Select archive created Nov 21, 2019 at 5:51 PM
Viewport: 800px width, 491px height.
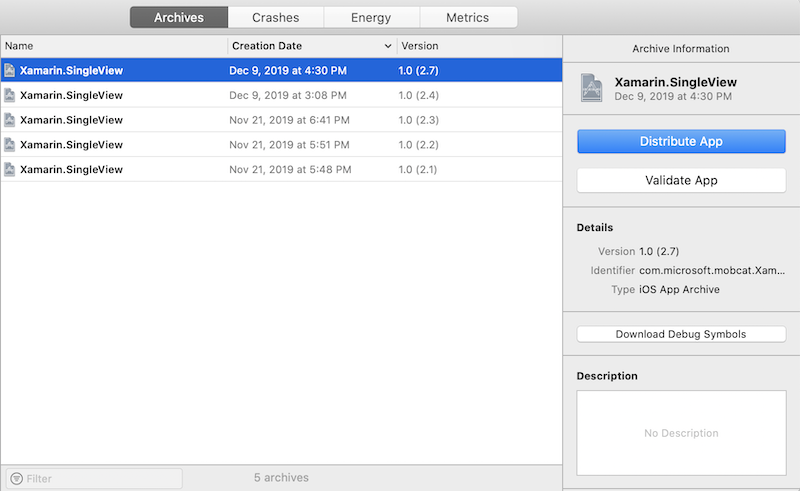click(281, 144)
